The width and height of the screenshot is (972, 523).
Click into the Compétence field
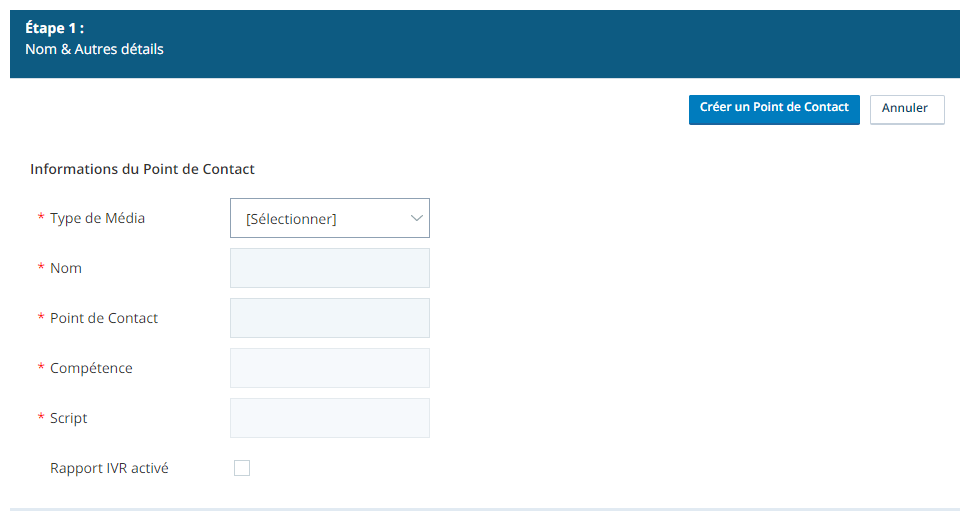click(x=330, y=368)
